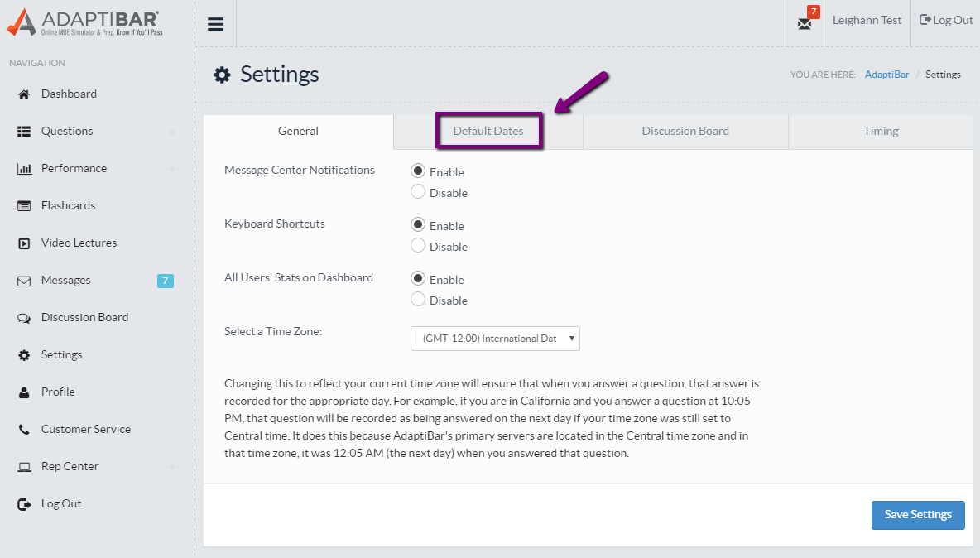Open the Timing settings tab
Screen dimensions: 980x558
881,132
